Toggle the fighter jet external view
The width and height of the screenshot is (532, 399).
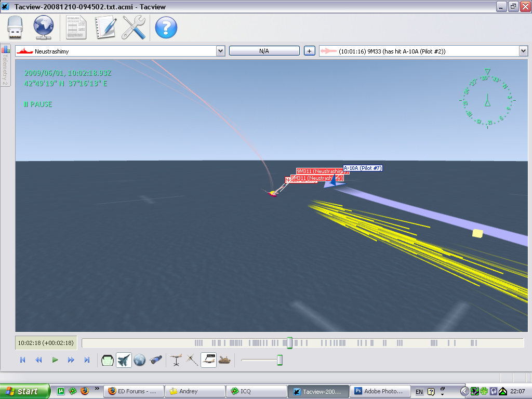(x=124, y=360)
